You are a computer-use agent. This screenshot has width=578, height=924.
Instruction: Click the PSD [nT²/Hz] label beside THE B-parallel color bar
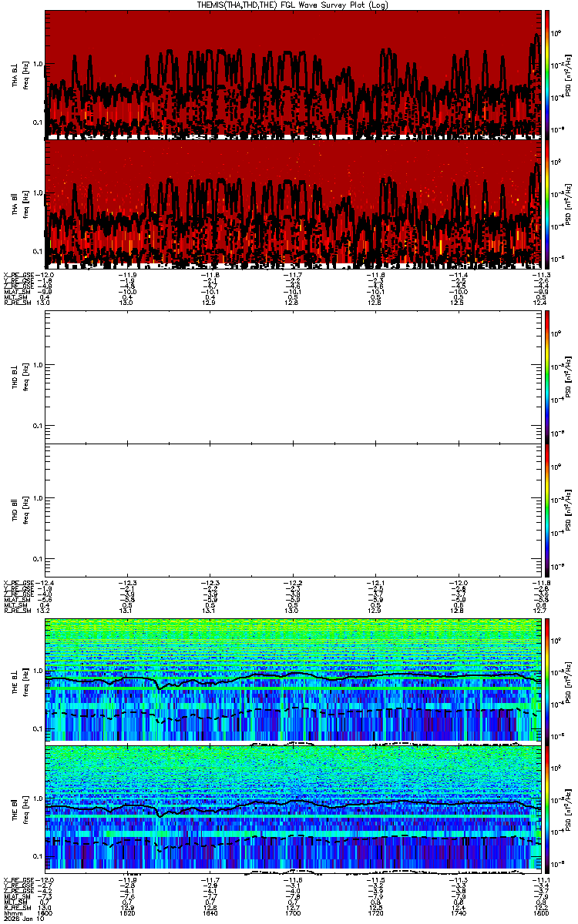pyautogui.click(x=569, y=809)
